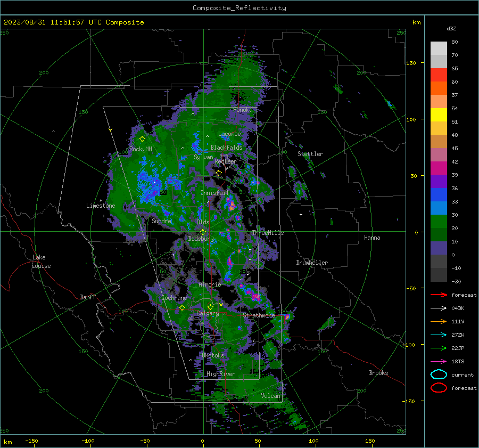
Task: Click the red forecast ellipse icon
Action: pyautogui.click(x=439, y=388)
